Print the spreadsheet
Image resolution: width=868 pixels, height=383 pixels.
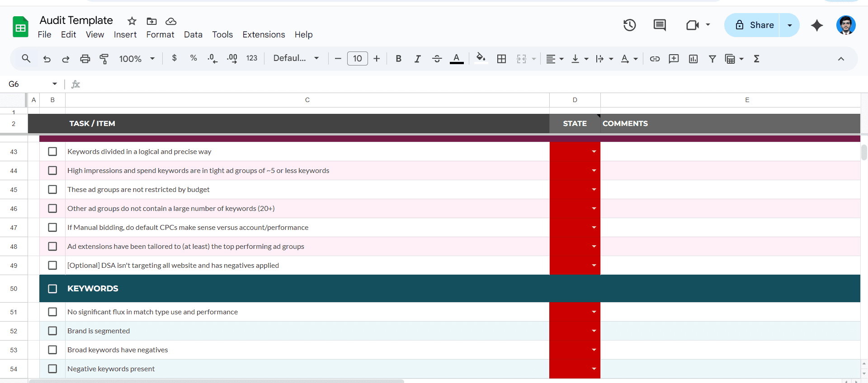pos(85,59)
